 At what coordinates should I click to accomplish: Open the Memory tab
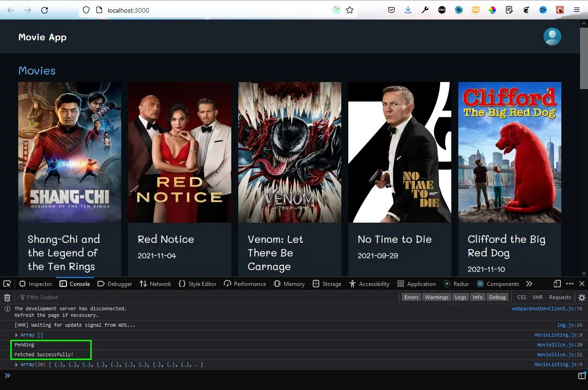[289, 284]
